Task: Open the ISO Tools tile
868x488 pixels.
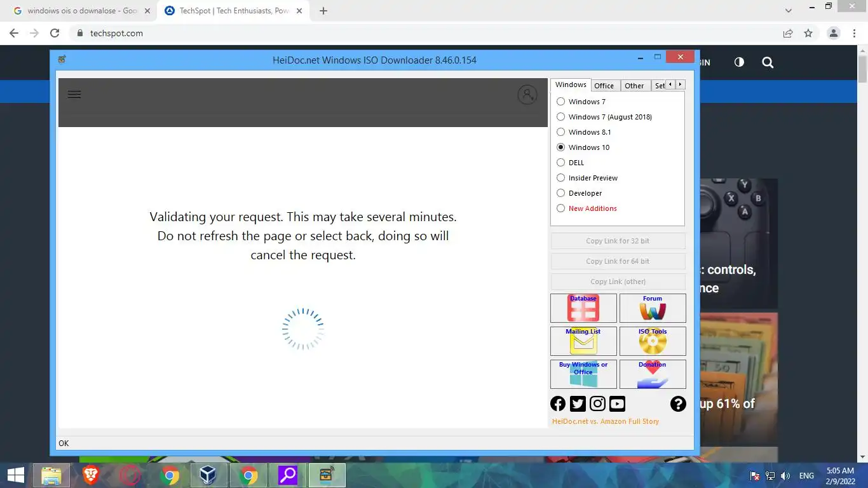Action: tap(653, 341)
